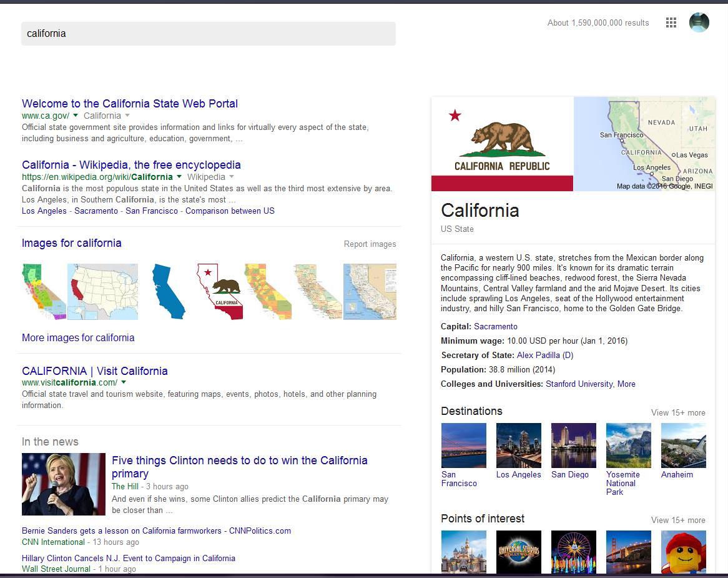Open Hillary Clinton Cancels N.J. Event link
The image size is (728, 578).
pyautogui.click(x=129, y=558)
